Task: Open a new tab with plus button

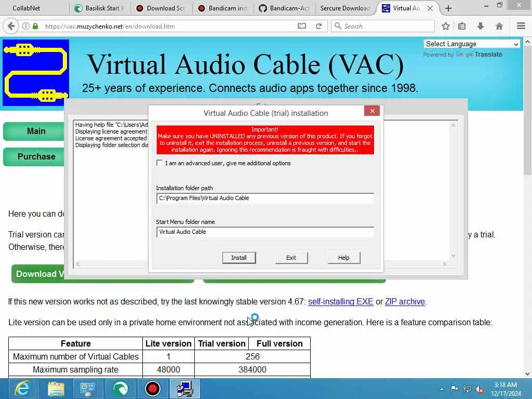Action: coord(448,8)
